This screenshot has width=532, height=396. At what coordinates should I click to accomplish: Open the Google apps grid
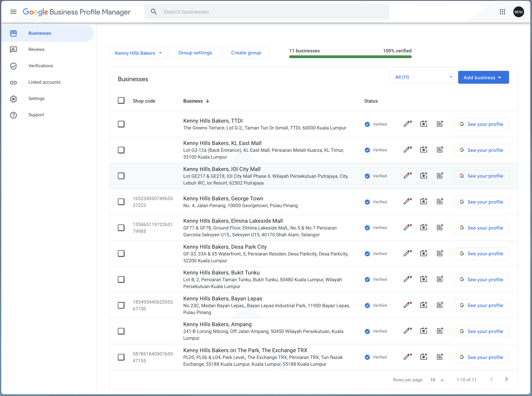click(x=503, y=11)
